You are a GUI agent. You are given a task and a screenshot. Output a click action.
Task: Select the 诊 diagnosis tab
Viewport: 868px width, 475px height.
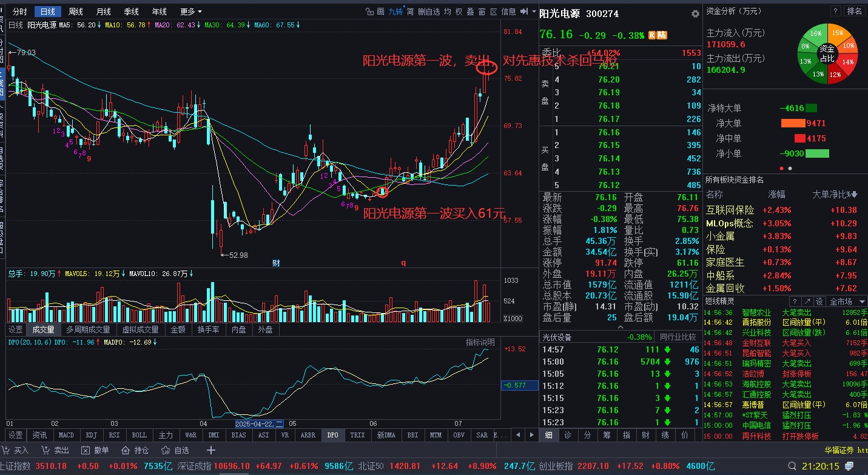[568, 435]
